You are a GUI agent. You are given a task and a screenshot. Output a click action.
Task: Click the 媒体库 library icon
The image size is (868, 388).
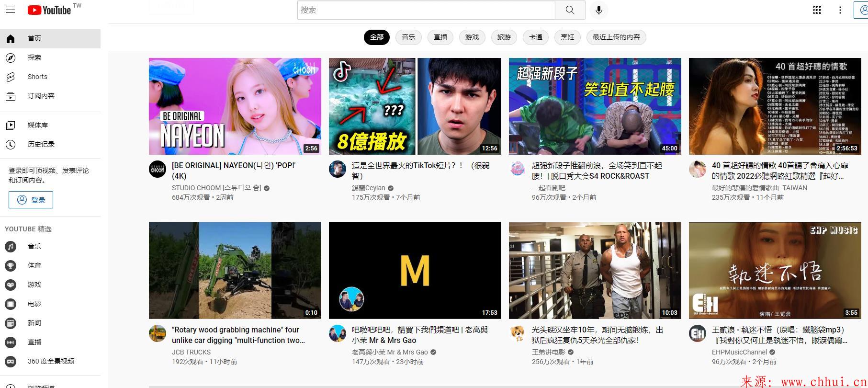(11, 126)
